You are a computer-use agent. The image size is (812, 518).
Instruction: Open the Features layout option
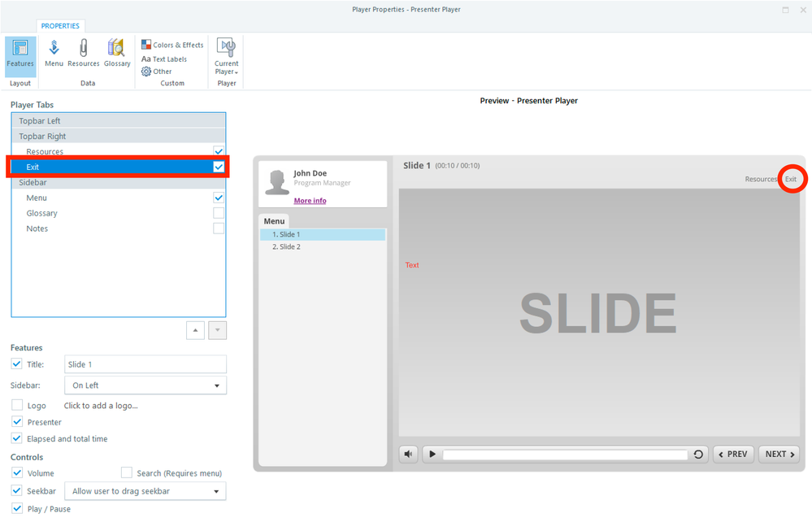click(x=20, y=55)
